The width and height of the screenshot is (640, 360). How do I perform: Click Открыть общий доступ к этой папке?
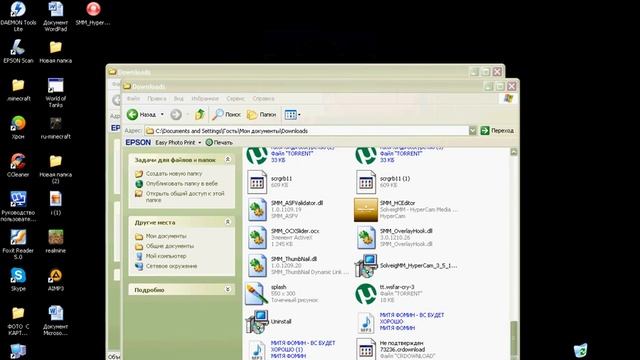pos(185,197)
